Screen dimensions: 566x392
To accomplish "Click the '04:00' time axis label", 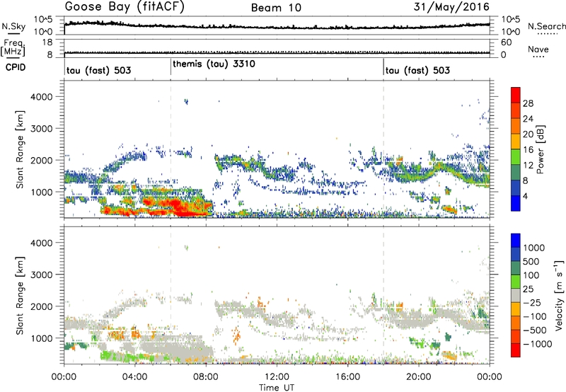I will 135,377.
